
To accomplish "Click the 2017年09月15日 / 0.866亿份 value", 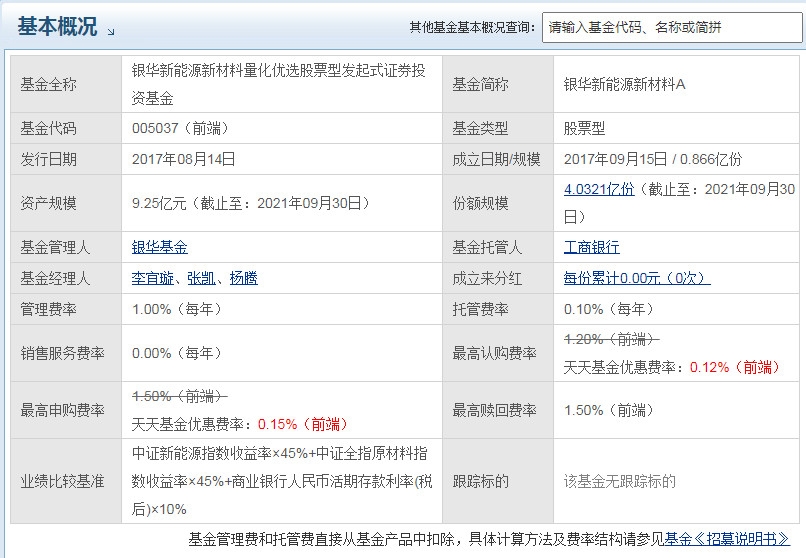I will [653, 159].
